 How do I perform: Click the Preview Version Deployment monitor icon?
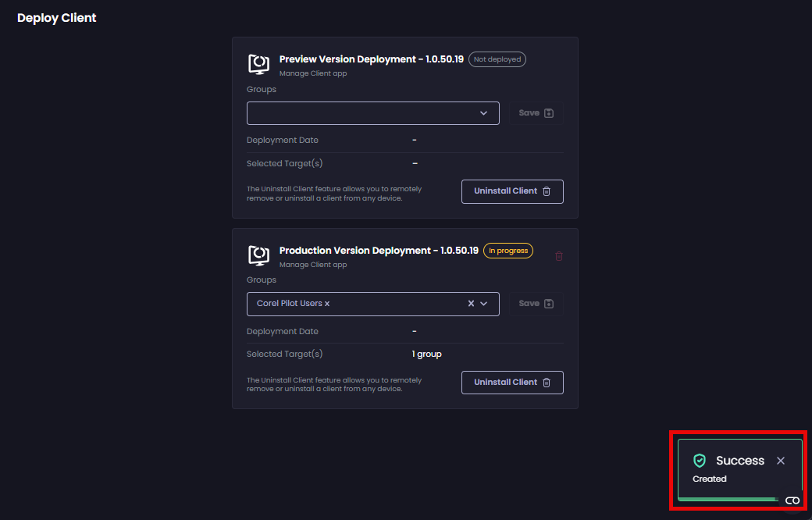(x=258, y=64)
